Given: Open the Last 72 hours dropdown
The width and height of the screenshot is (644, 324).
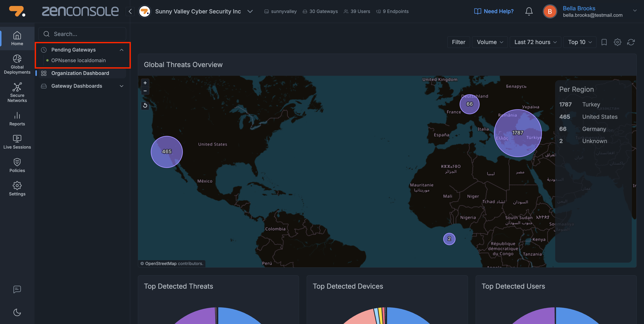Looking at the screenshot, I should pos(535,42).
